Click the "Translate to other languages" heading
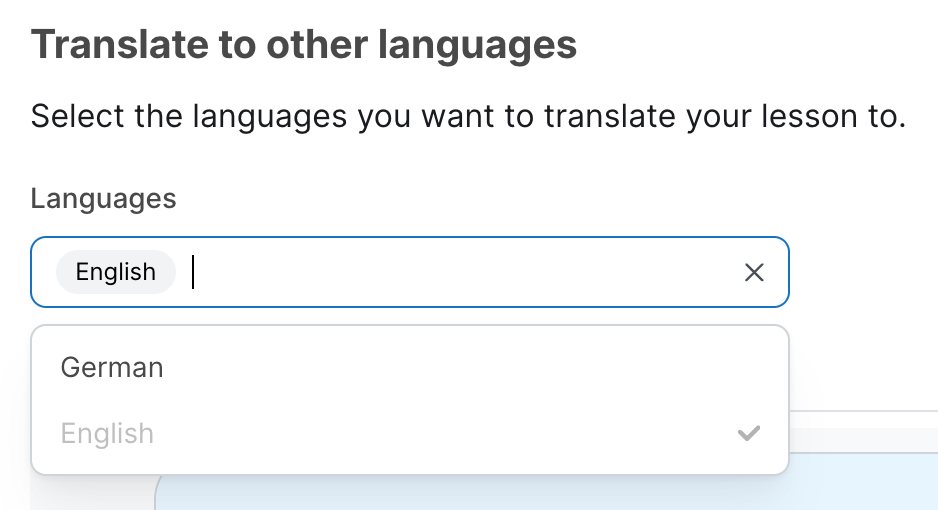Image resolution: width=938 pixels, height=510 pixels. (x=304, y=45)
